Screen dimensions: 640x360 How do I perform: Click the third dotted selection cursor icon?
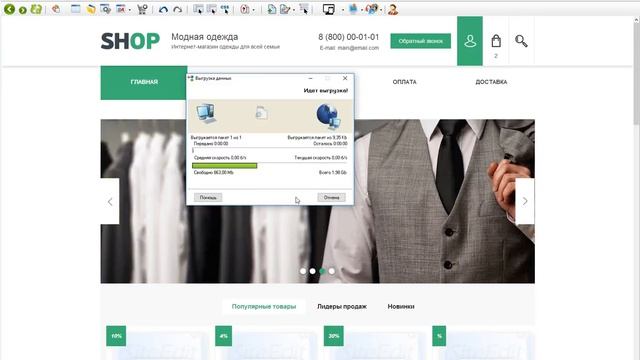tap(225, 9)
